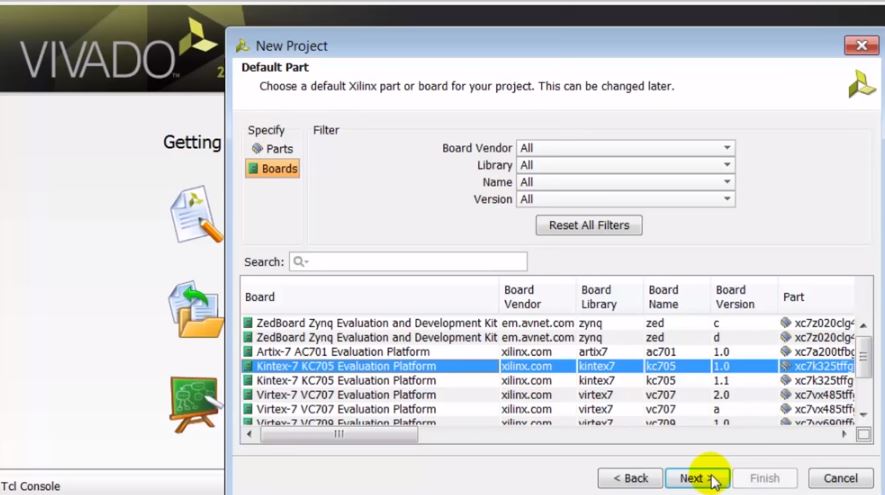Sort by the Board column header

click(x=370, y=297)
